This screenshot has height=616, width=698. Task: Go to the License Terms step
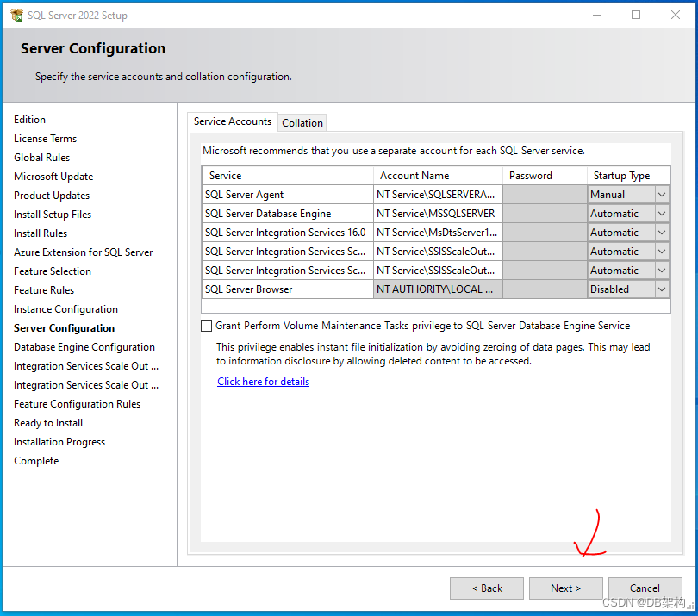click(x=45, y=138)
